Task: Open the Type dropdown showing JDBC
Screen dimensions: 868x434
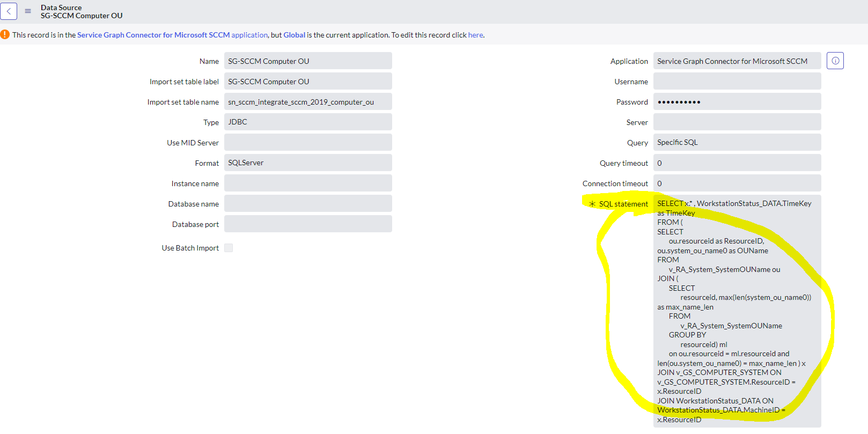Action: [308, 122]
